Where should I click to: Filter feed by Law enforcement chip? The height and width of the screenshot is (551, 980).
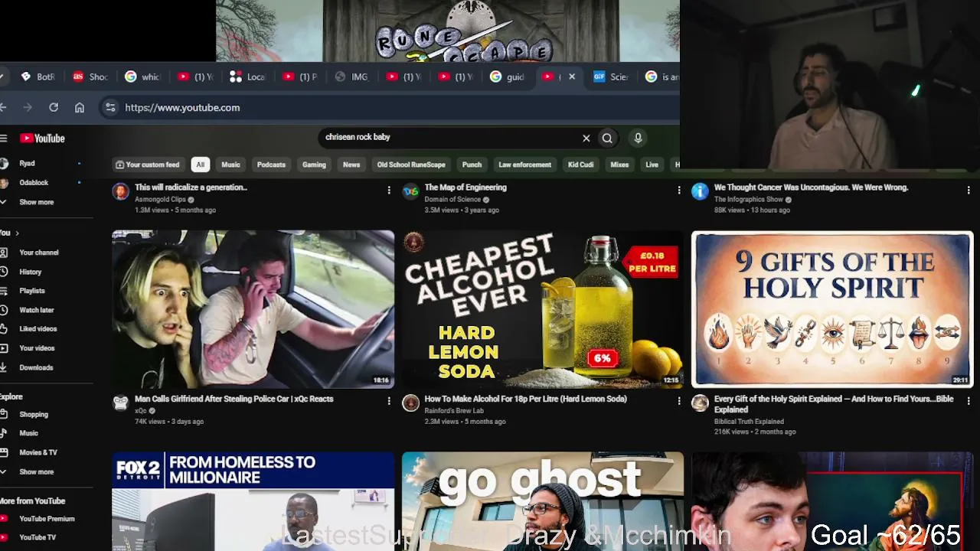point(524,165)
